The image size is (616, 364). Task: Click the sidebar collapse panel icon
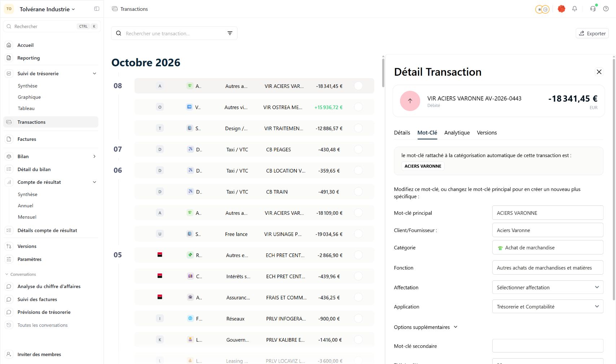pos(97,9)
